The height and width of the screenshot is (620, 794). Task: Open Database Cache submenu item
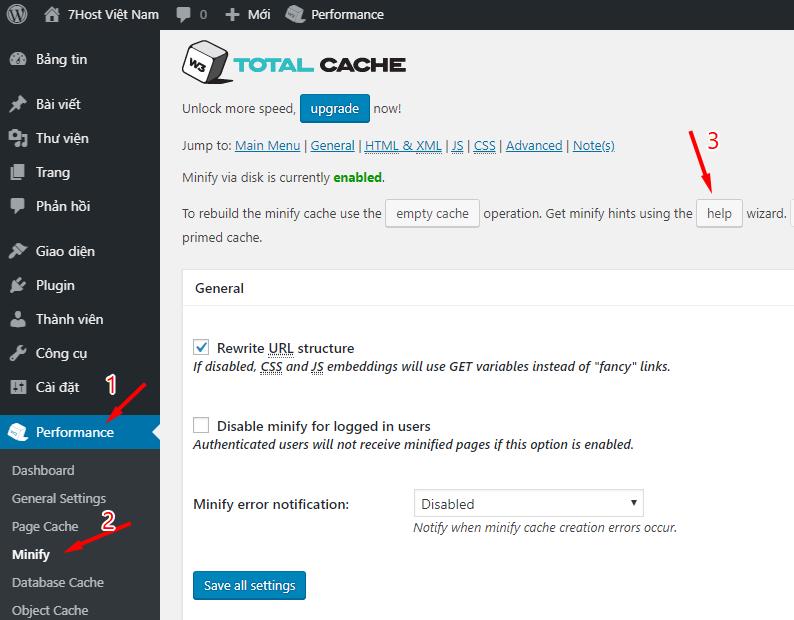[58, 583]
